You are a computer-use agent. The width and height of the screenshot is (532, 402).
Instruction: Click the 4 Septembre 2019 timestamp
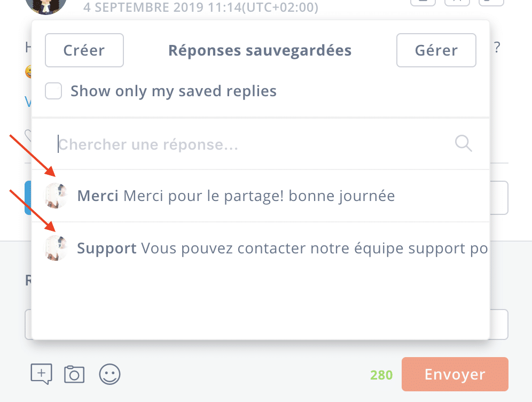[201, 7]
